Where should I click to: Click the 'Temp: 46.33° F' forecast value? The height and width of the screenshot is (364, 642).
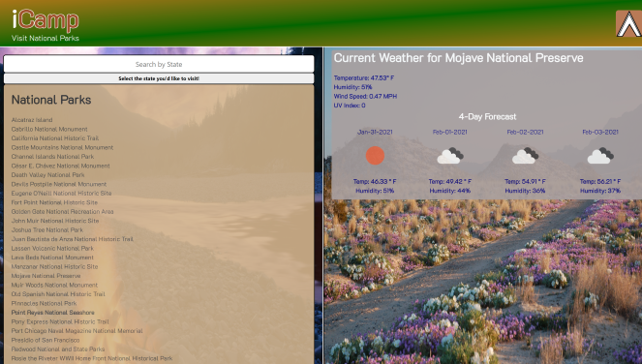pyautogui.click(x=375, y=181)
